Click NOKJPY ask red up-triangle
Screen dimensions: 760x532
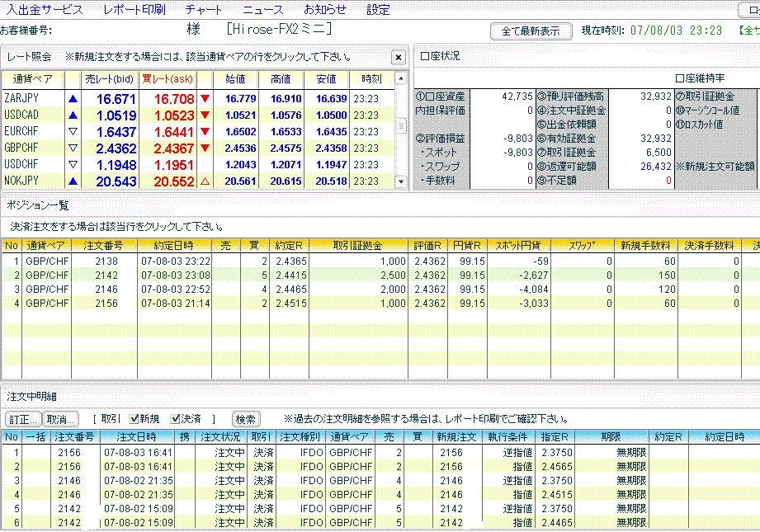(205, 181)
